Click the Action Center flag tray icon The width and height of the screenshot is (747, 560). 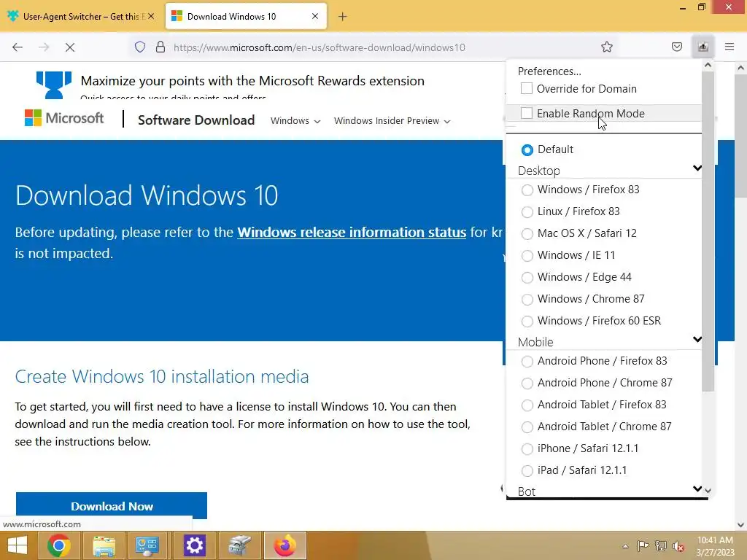[643, 546]
